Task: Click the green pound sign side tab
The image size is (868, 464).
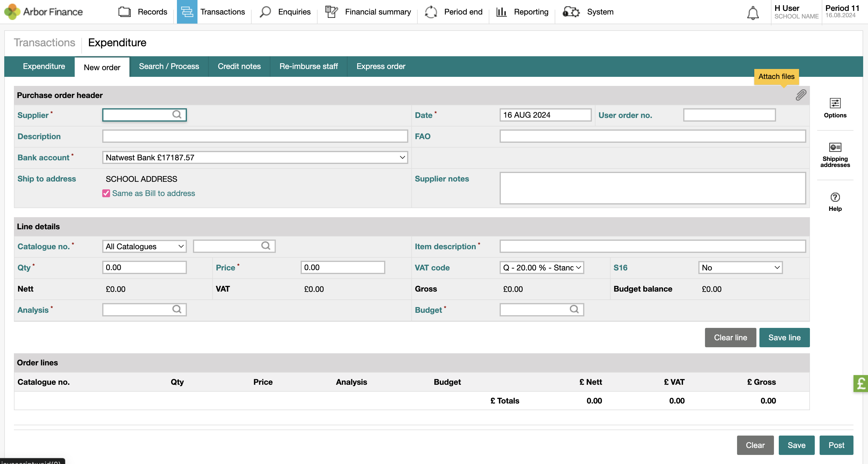Action: click(860, 384)
